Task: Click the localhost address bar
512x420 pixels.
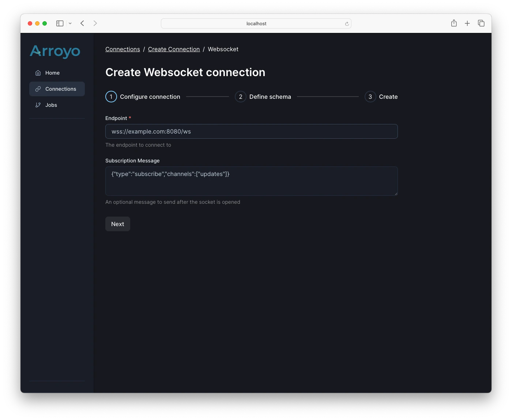Action: tap(256, 23)
